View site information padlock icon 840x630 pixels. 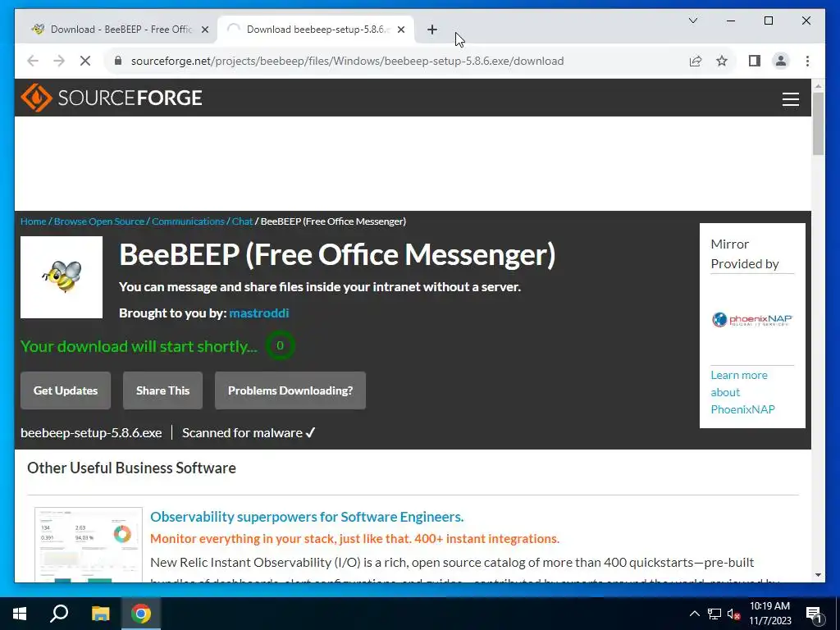click(x=118, y=61)
